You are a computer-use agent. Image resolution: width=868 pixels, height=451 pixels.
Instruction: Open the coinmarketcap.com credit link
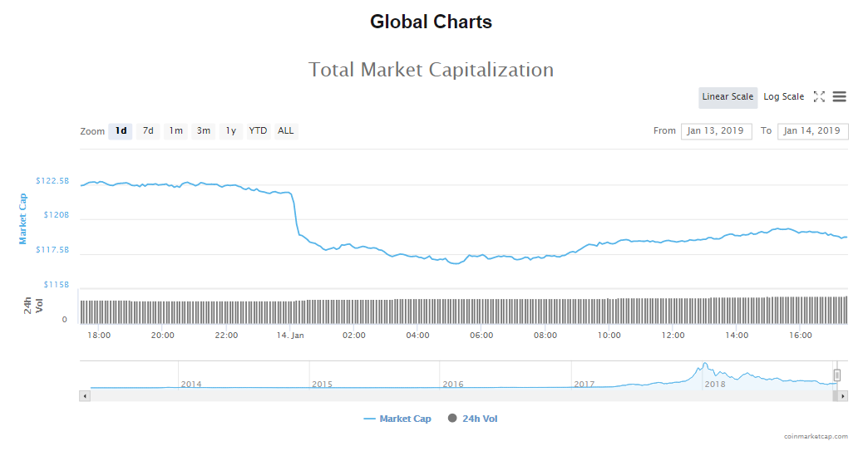click(x=816, y=436)
